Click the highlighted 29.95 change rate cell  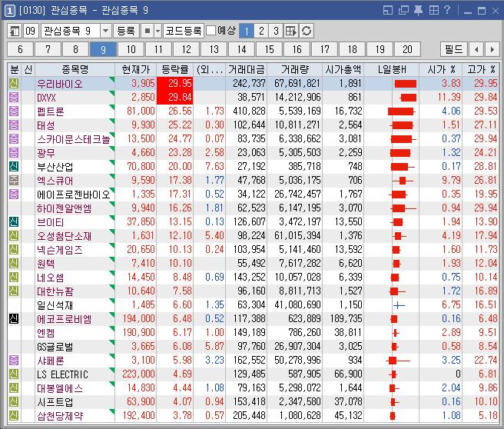click(x=175, y=83)
